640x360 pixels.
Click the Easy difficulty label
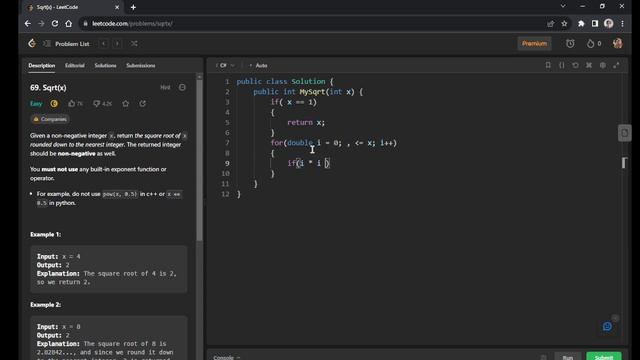[x=36, y=104]
